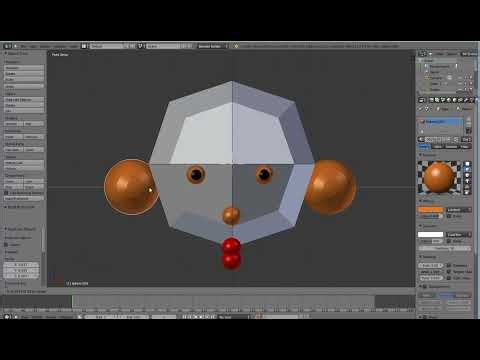Viewport: 480px width, 360px height.
Task: Click the Scale button
Action: coord(24,79)
